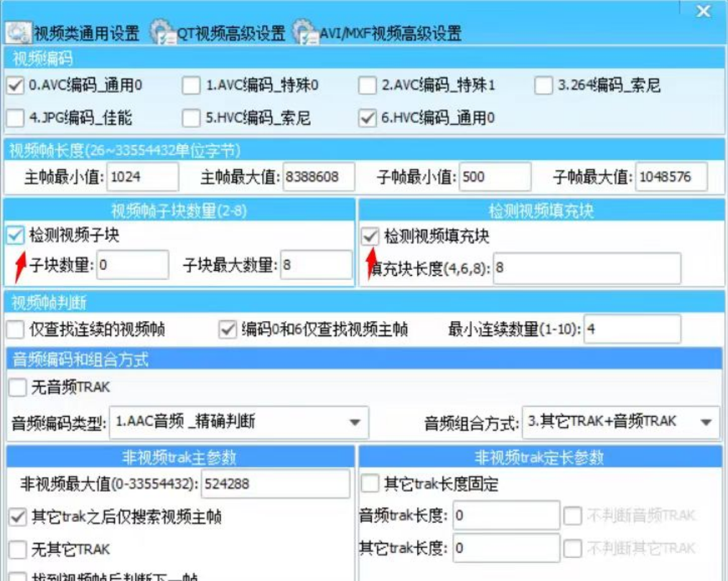Uncheck 0.AVC编码_通用0 encoding option
This screenshot has height=581, width=728.
click(x=15, y=85)
